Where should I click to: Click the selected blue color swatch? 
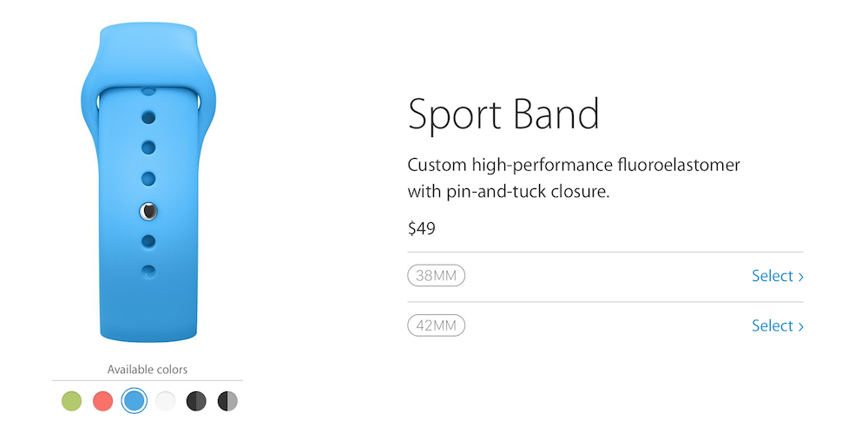[x=134, y=400]
